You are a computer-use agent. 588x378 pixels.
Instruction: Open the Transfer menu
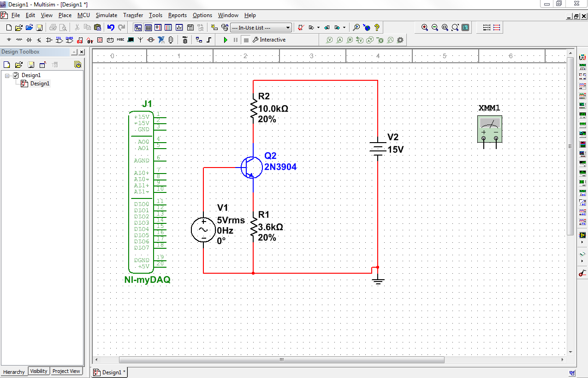click(133, 15)
